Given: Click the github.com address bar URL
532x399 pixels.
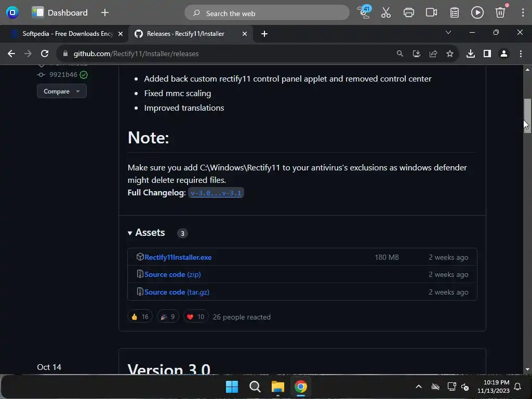Looking at the screenshot, I should point(136,54).
